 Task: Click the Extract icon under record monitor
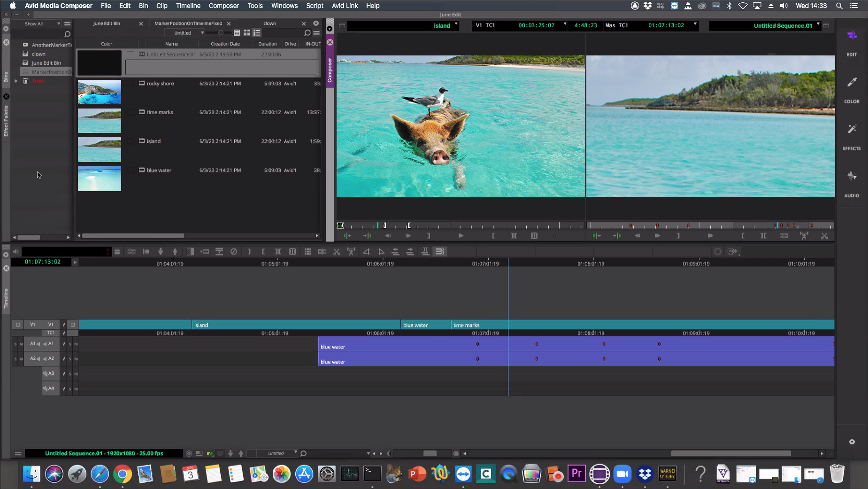tap(824, 236)
